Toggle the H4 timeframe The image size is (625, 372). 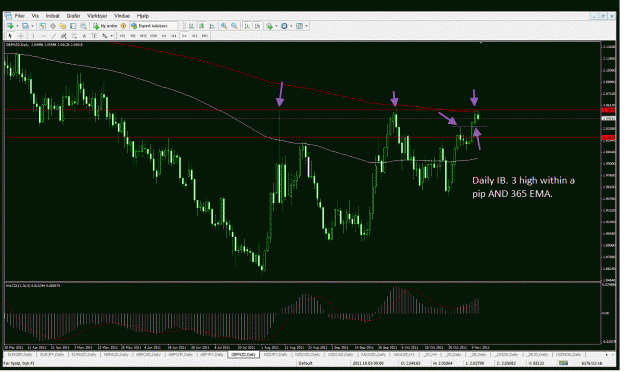173,36
